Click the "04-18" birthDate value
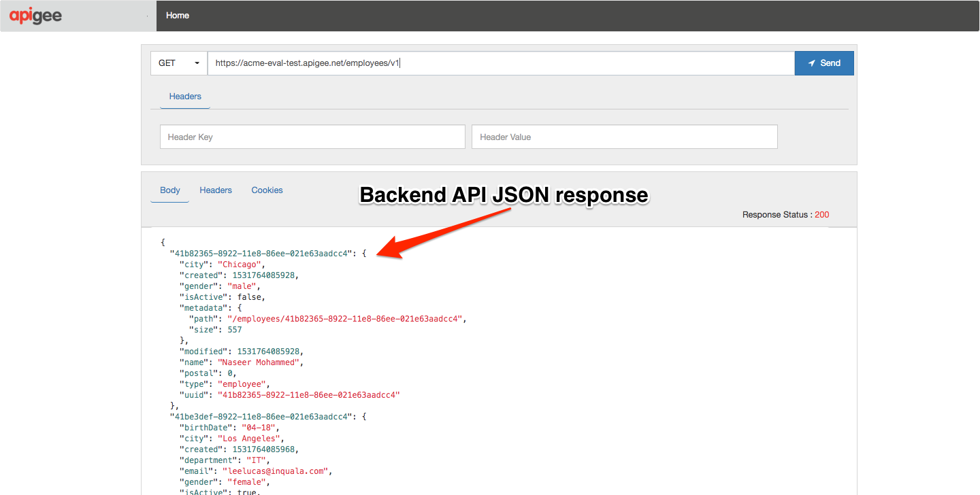This screenshot has height=495, width=980. [x=258, y=428]
